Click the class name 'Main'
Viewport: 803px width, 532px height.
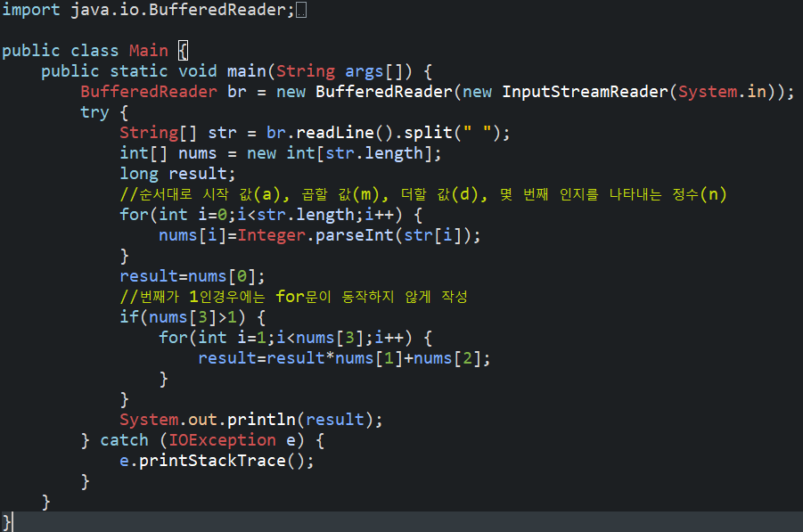click(149, 51)
